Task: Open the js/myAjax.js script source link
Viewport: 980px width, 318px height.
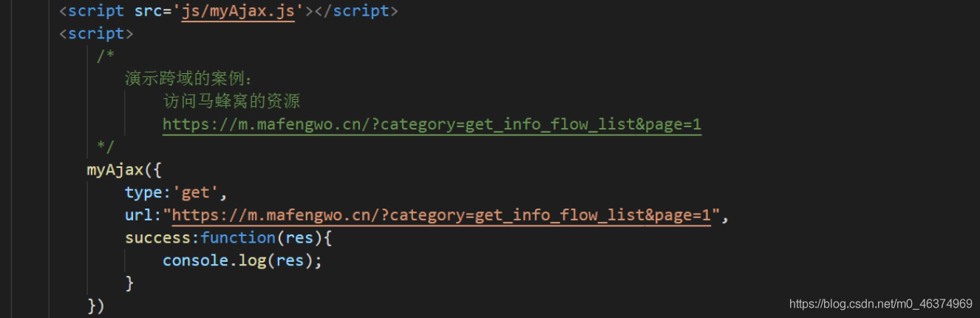Action: pos(238,11)
